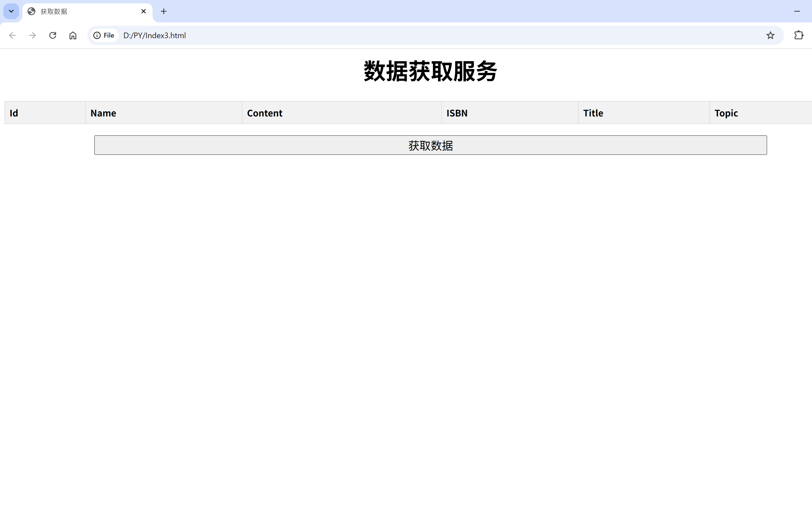The image size is (812, 511).
Task: Expand the tab search dropdown
Action: (11, 12)
